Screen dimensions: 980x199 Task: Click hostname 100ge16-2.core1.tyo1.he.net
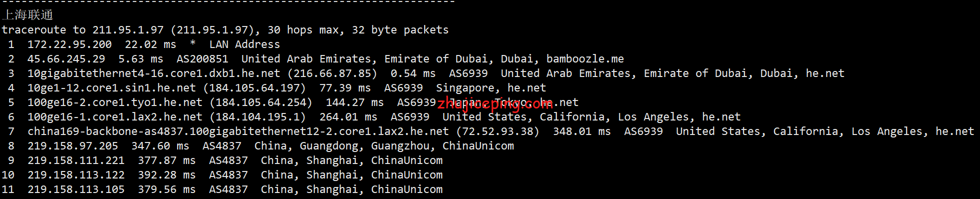[x=115, y=102]
